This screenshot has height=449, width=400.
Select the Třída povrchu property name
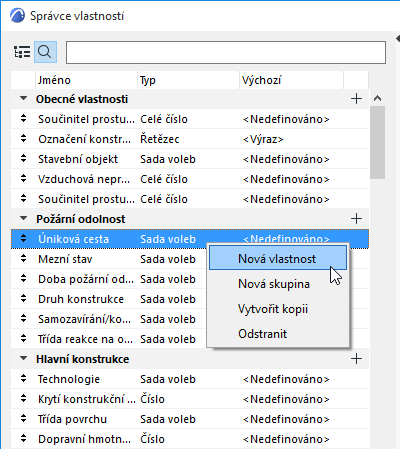(x=72, y=419)
